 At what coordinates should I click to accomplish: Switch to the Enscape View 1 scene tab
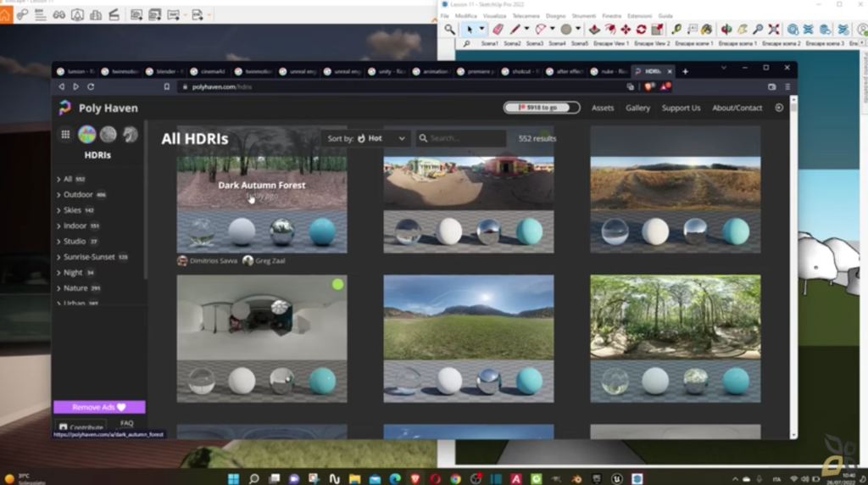click(x=611, y=43)
